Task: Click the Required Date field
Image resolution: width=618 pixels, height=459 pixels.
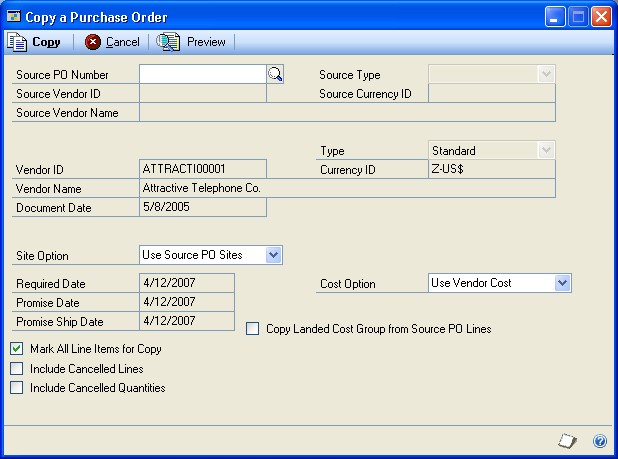Action: (187, 282)
